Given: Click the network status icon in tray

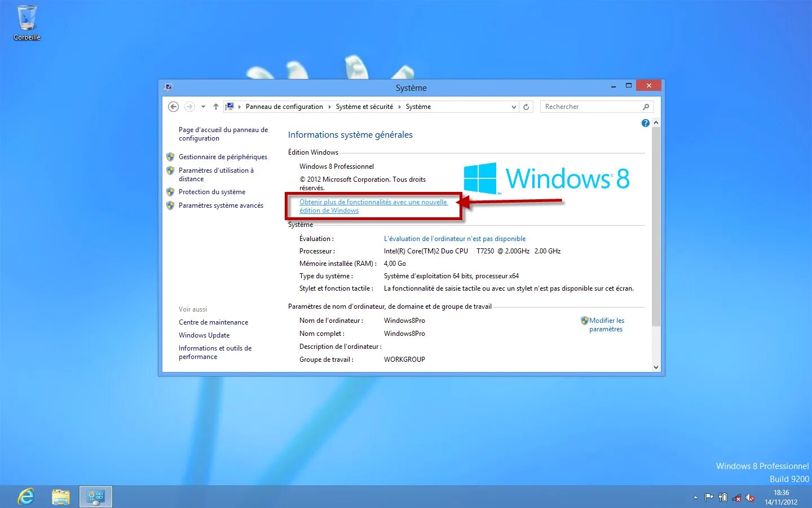Looking at the screenshot, I should [x=736, y=498].
